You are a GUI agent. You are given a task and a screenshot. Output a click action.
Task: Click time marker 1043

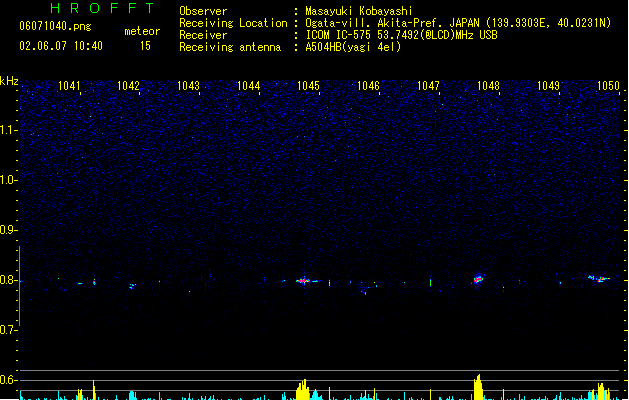tap(188, 86)
